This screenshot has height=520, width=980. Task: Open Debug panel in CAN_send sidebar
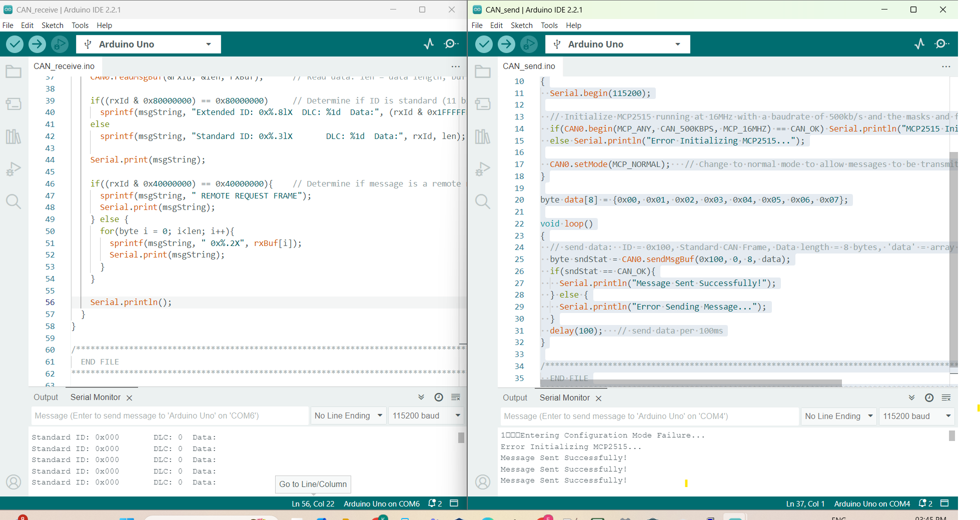[x=483, y=169]
